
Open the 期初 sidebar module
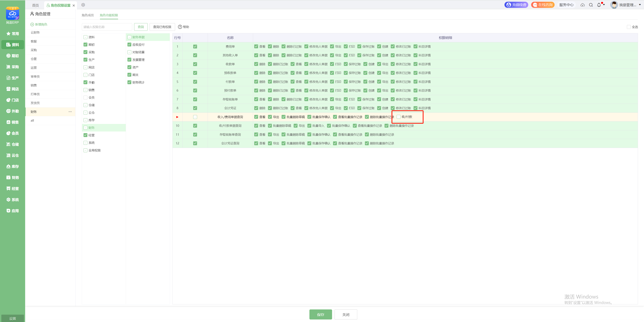pos(13,56)
